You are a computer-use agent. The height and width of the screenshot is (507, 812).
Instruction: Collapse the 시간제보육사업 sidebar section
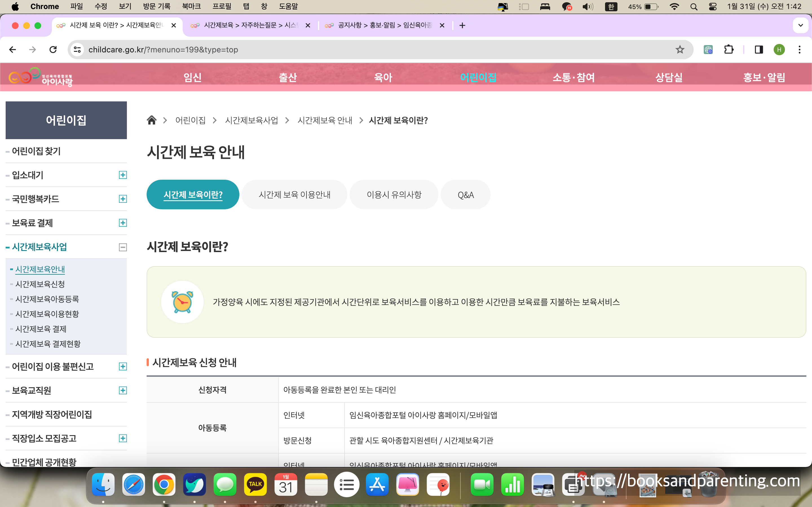pos(123,247)
